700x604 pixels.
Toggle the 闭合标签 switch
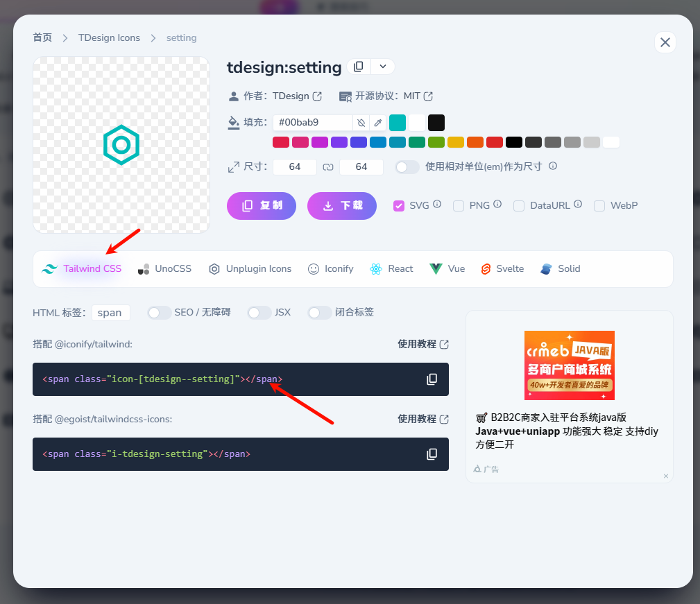pyautogui.click(x=320, y=313)
